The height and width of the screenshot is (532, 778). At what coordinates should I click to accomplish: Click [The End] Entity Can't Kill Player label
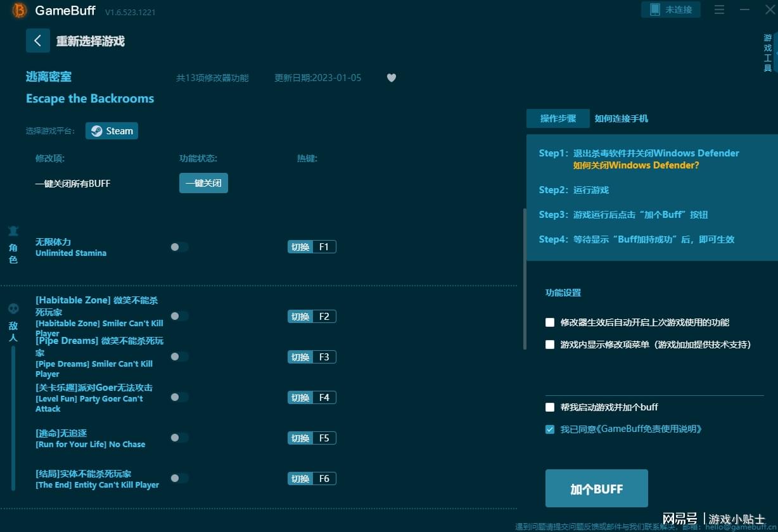click(x=97, y=484)
